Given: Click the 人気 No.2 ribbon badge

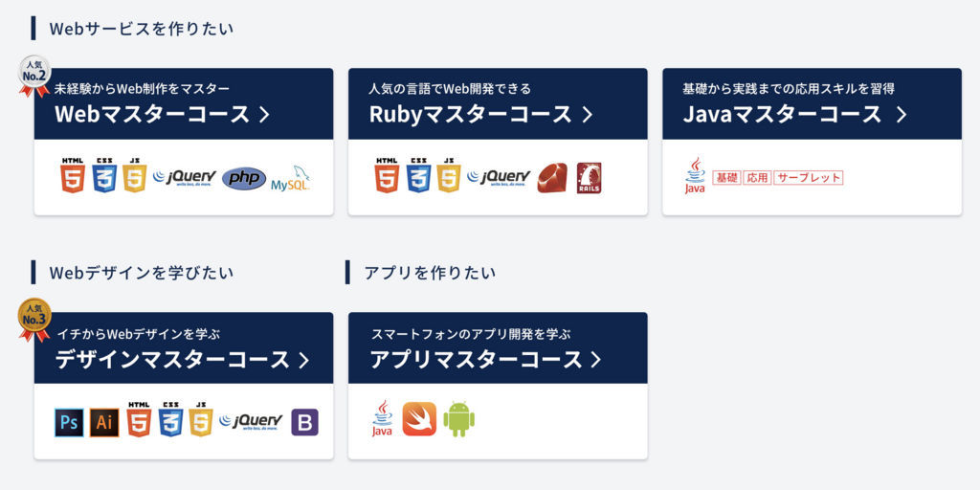Looking at the screenshot, I should point(34,77).
